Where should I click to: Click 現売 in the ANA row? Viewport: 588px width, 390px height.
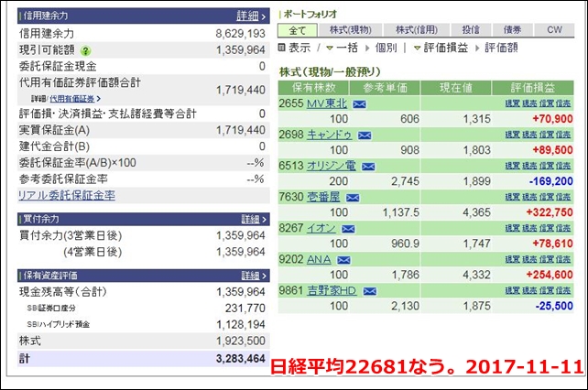point(529,259)
